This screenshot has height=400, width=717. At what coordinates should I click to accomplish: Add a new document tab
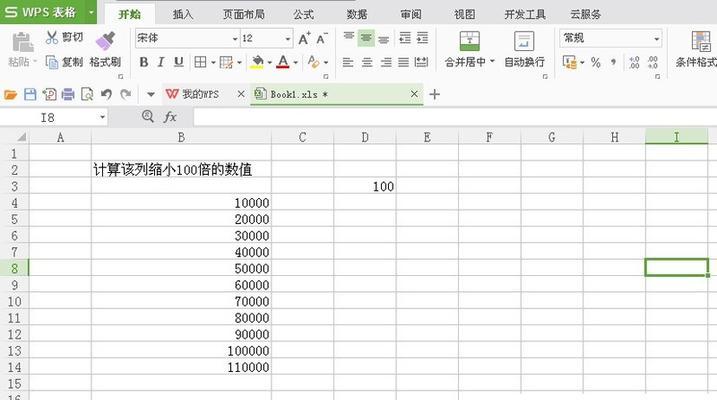(x=434, y=95)
